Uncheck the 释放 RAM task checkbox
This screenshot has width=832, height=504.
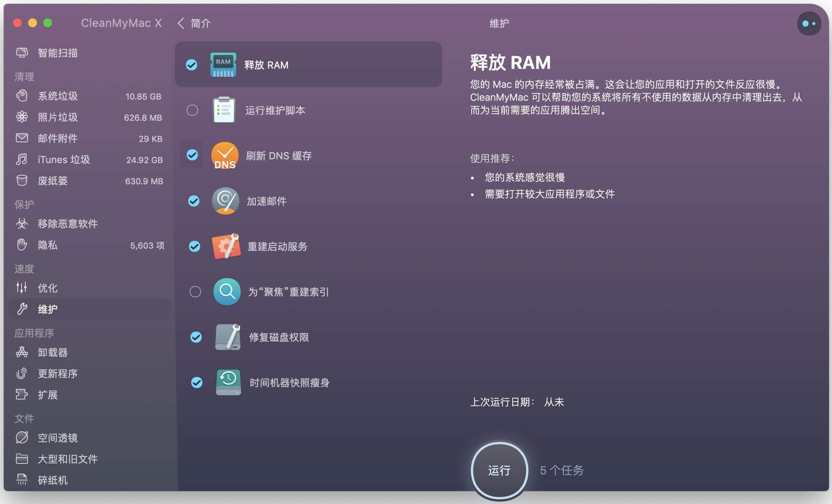tap(192, 65)
